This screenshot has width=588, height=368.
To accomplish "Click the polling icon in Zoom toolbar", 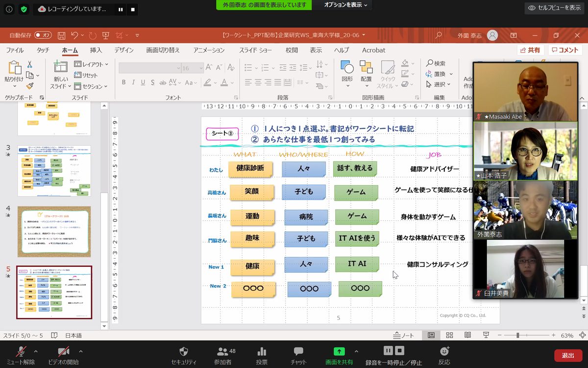I will (x=262, y=351).
